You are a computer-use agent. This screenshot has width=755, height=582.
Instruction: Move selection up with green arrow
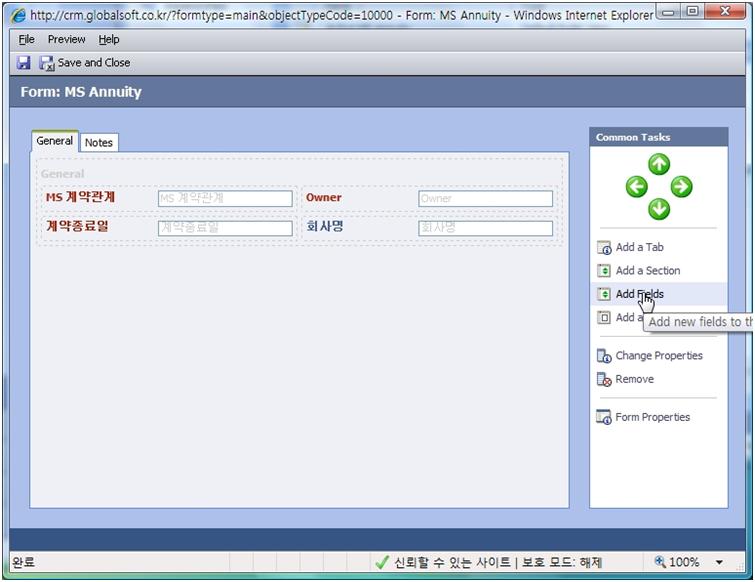[x=659, y=164]
